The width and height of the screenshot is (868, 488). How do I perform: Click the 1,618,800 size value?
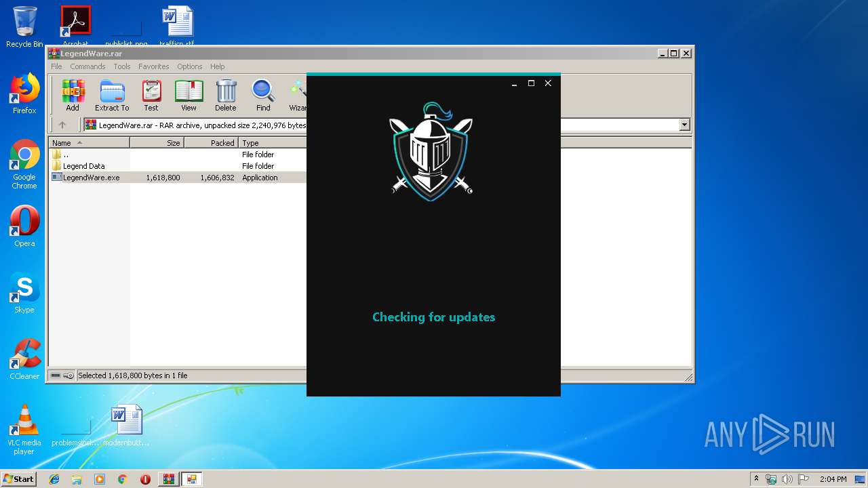(x=163, y=178)
